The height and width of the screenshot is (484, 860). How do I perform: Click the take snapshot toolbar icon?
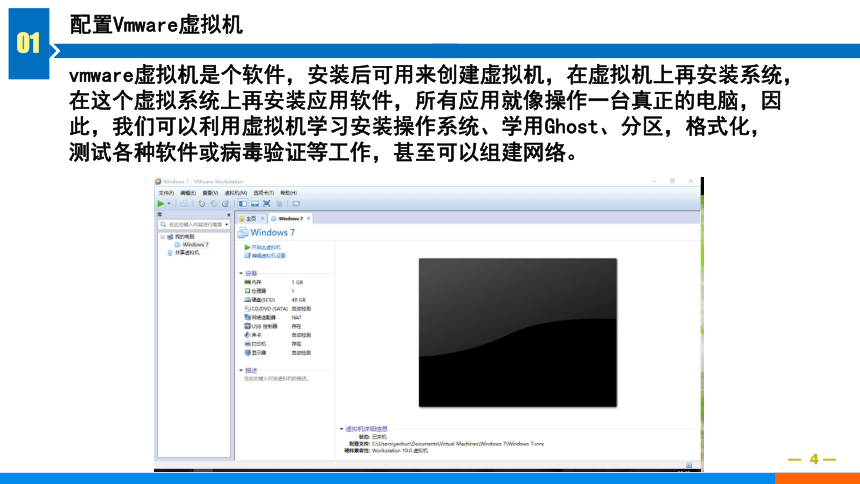tap(202, 204)
